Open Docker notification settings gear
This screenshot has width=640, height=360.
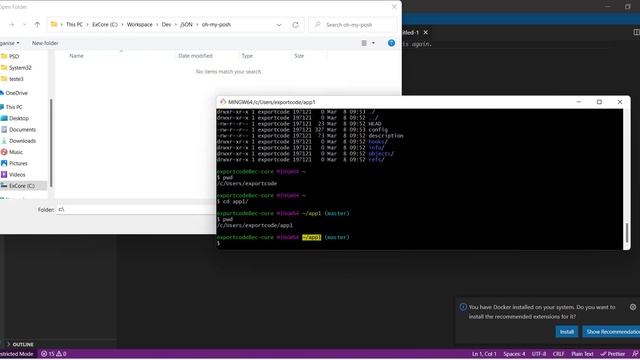tap(633, 307)
